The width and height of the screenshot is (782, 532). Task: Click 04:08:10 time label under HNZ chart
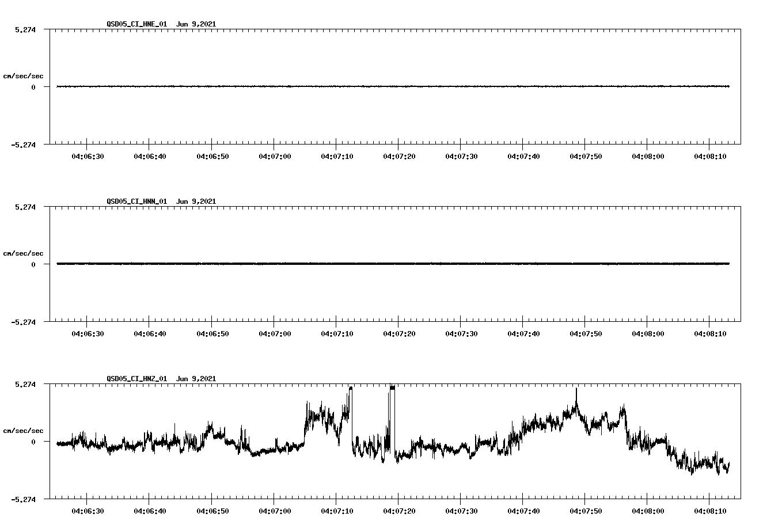coord(710,511)
